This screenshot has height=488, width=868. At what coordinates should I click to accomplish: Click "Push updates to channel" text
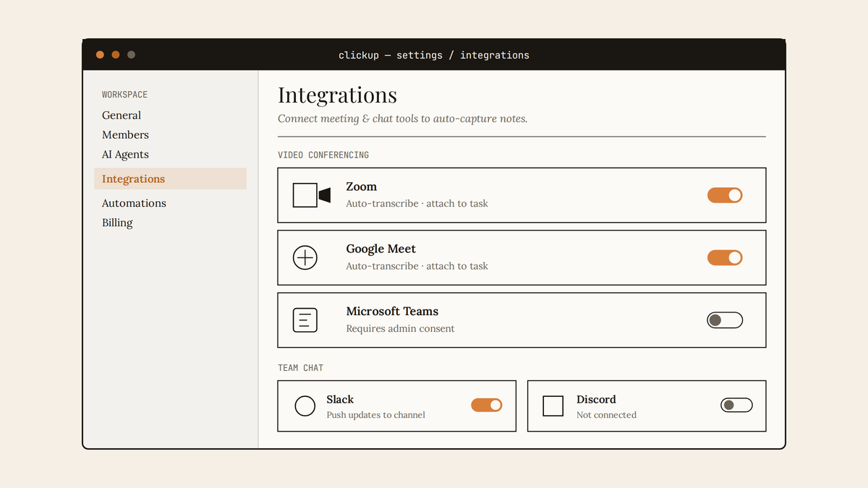375,415
